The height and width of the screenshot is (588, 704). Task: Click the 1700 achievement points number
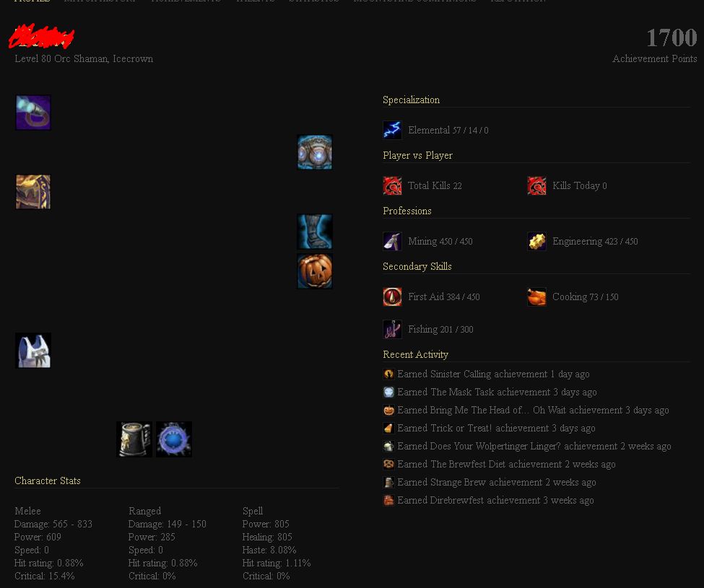[672, 38]
